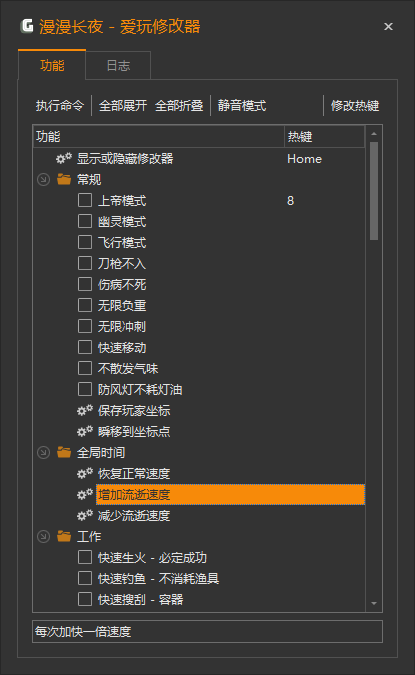Click the 常规 folder icon
Image resolution: width=415 pixels, height=675 pixels.
point(64,179)
